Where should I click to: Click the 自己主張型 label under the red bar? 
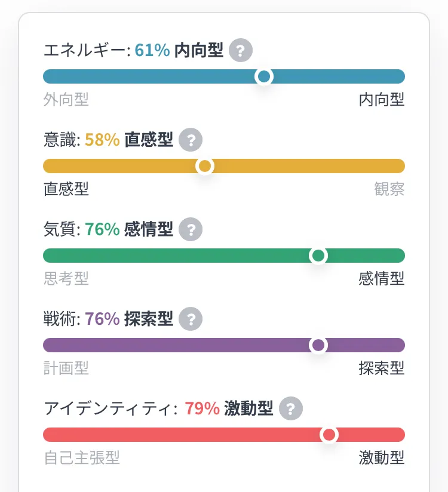tap(82, 458)
